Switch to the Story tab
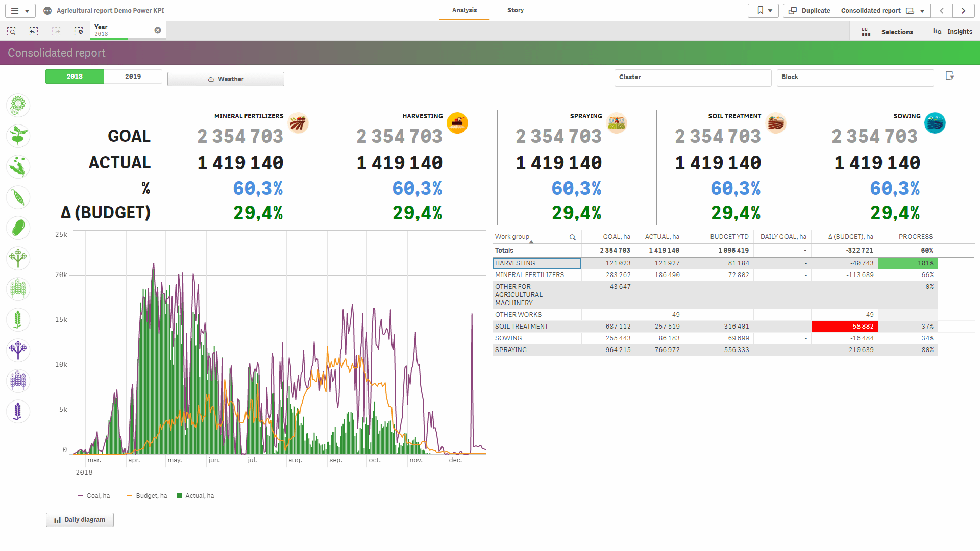Image resolution: width=980 pixels, height=551 pixels. click(x=516, y=10)
